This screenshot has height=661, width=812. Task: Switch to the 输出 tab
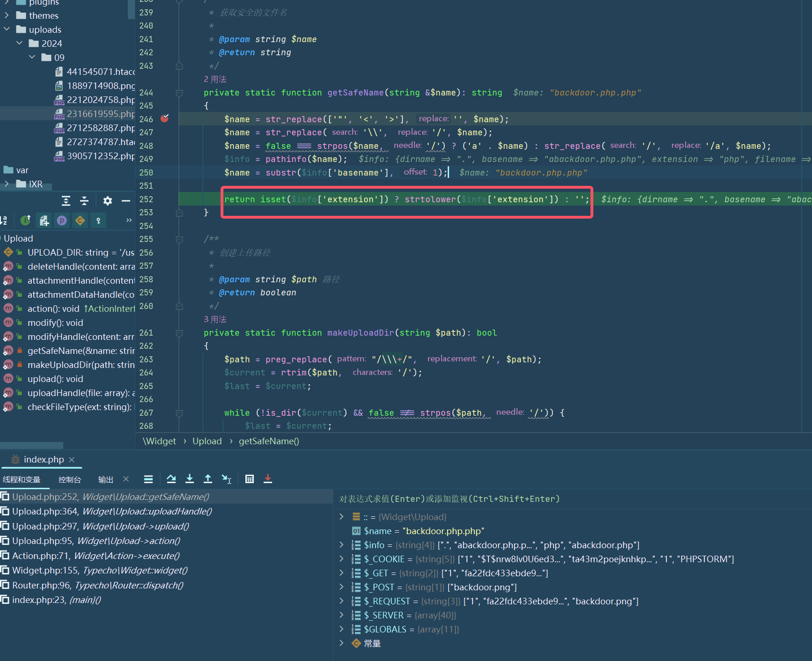[106, 479]
